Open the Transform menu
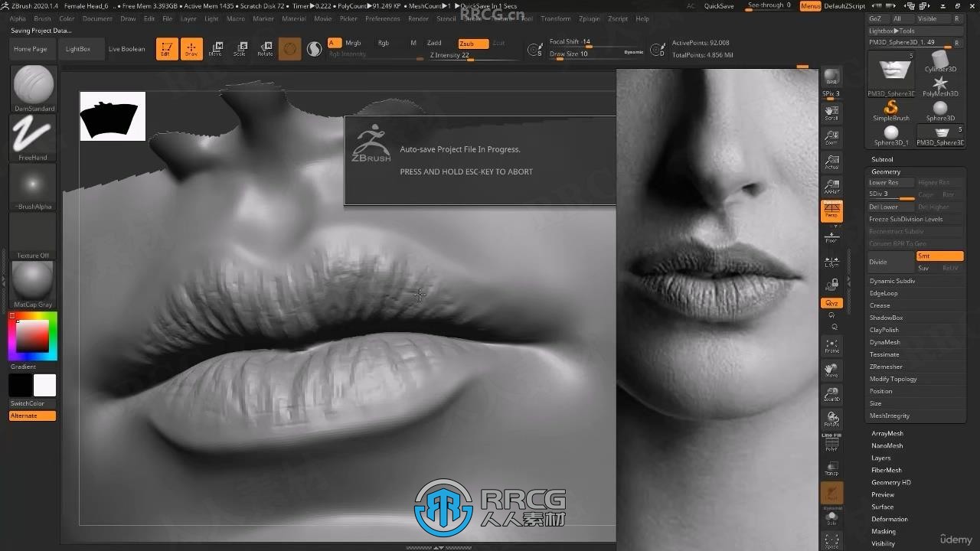Image resolution: width=980 pixels, height=551 pixels. 555,18
